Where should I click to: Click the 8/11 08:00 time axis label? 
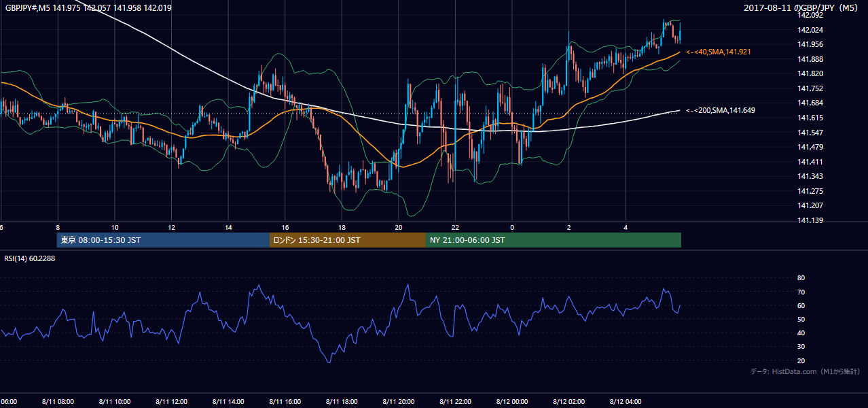(58, 401)
